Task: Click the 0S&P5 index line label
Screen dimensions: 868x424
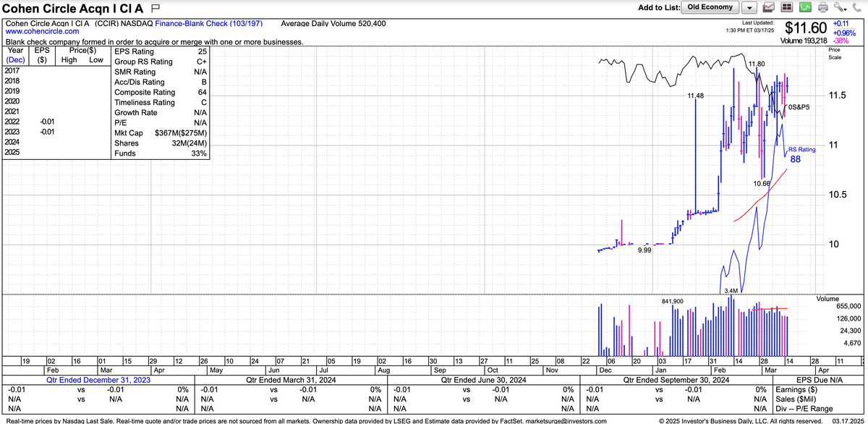Action: (798, 107)
